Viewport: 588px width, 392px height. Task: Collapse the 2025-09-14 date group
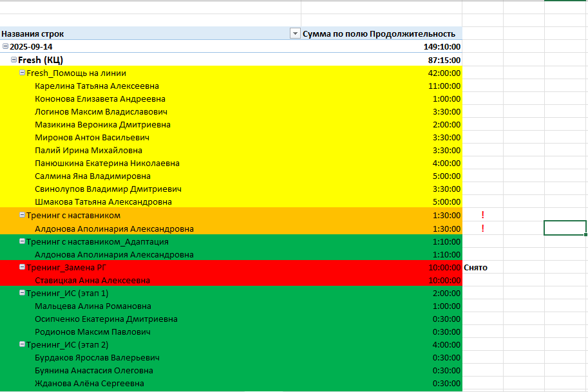coord(5,46)
